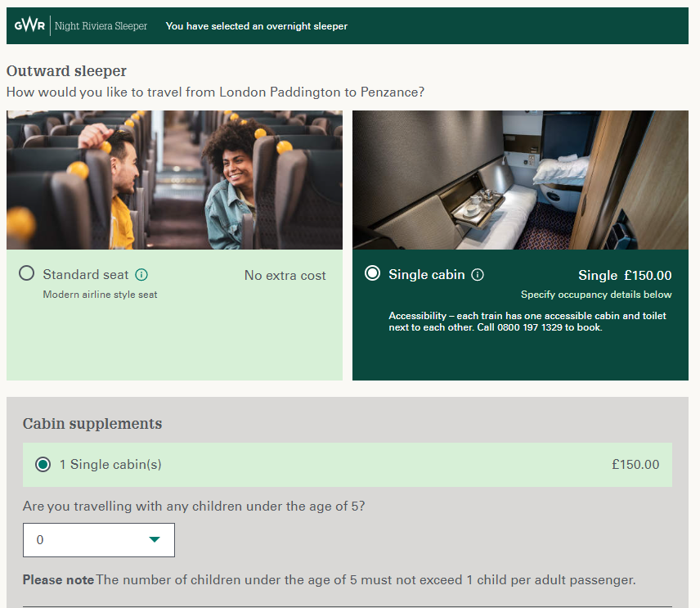Click the 'Standard seat' label

point(86,274)
